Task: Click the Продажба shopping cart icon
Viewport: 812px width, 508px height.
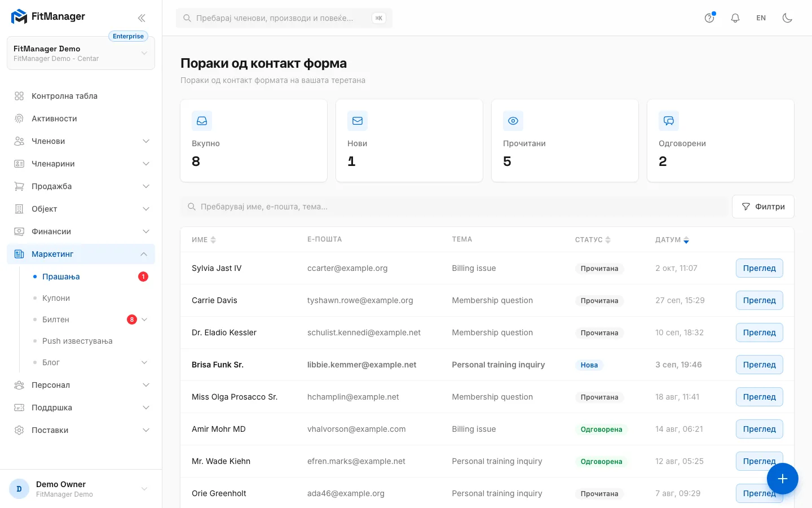Action: [19, 186]
